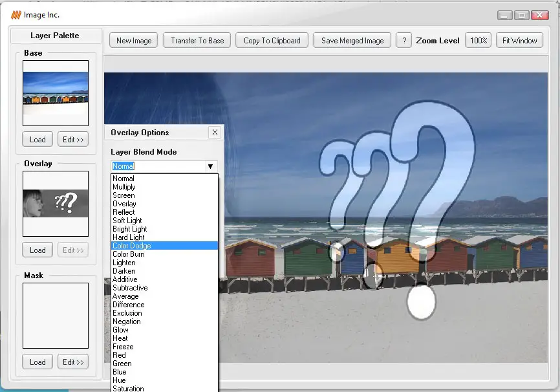Pick Freeze blend mode
The image size is (560, 392).
[164, 347]
